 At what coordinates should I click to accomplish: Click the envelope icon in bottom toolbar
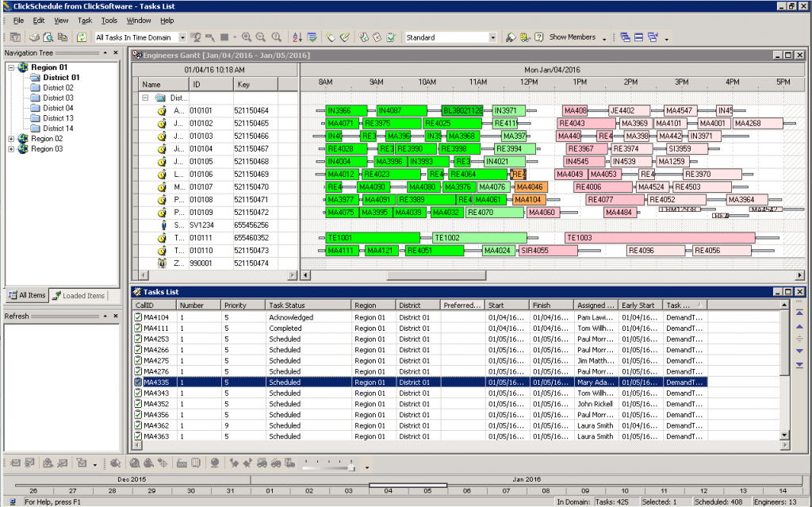[x=15, y=463]
